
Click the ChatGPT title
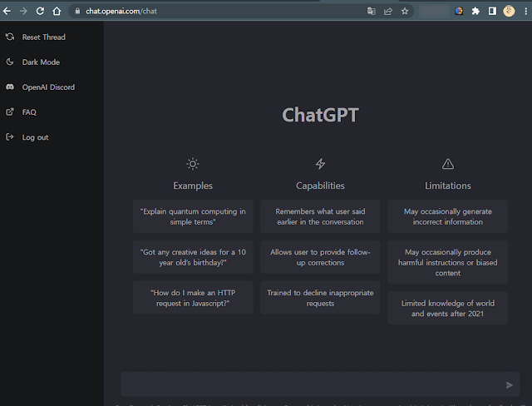(x=320, y=115)
